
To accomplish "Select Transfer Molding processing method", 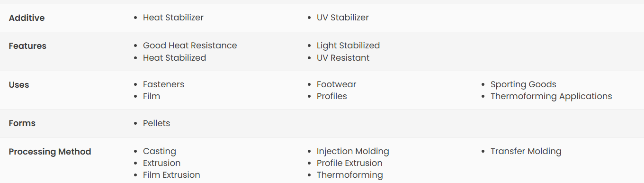I will [526, 151].
